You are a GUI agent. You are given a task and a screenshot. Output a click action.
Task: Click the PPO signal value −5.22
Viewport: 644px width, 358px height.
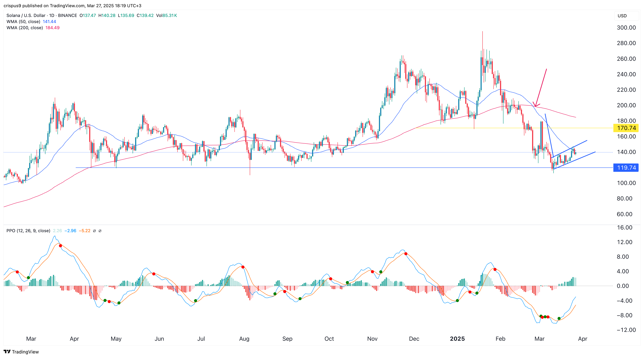click(85, 231)
